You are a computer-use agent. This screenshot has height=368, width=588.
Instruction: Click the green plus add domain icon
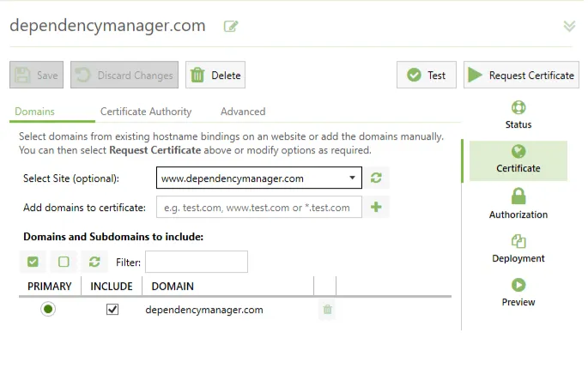click(x=376, y=207)
